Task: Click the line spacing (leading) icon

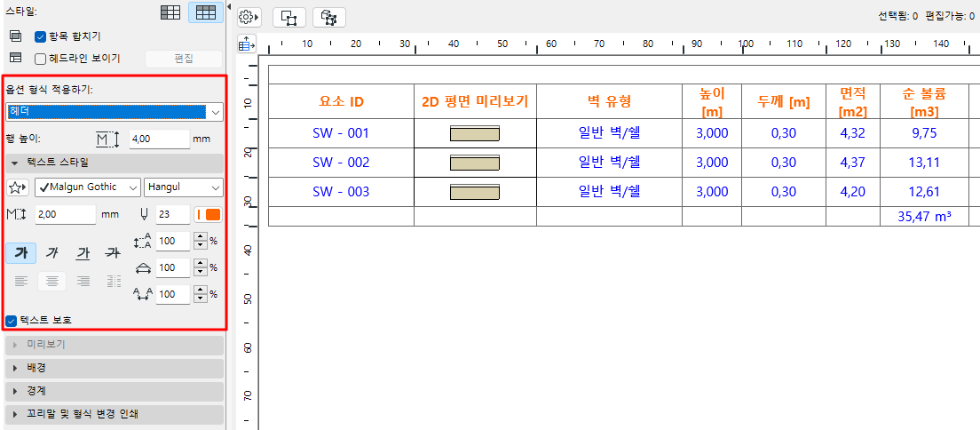Action: (143, 241)
